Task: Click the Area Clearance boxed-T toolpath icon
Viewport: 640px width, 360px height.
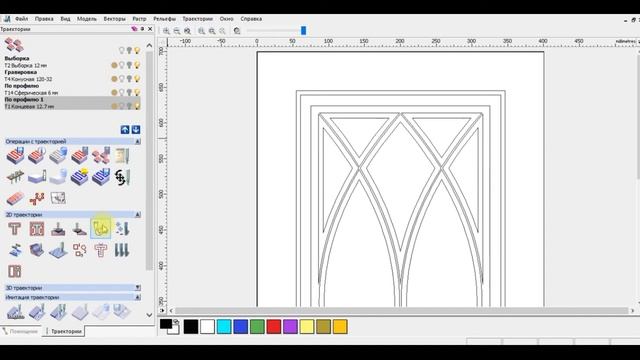Action: click(x=37, y=229)
